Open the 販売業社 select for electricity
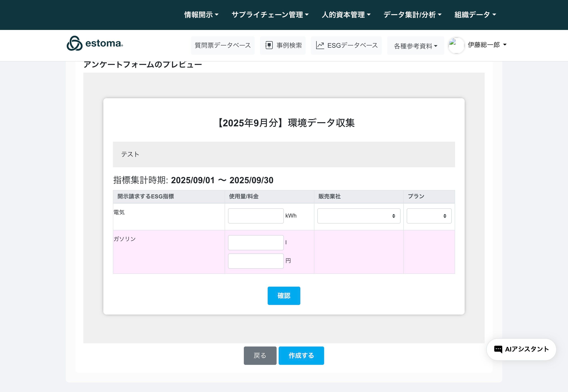Viewport: 568px width, 392px height. [359, 216]
